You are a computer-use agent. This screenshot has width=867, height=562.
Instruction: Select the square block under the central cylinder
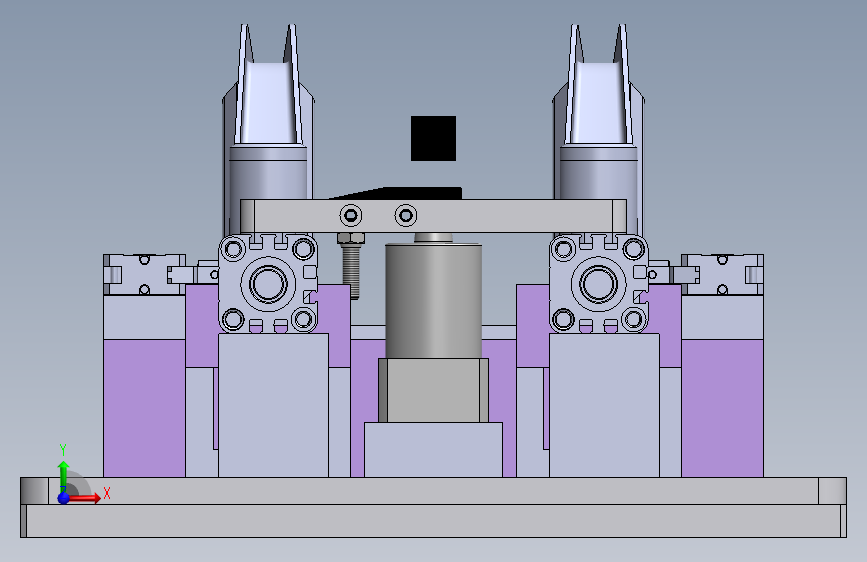pyautogui.click(x=434, y=391)
